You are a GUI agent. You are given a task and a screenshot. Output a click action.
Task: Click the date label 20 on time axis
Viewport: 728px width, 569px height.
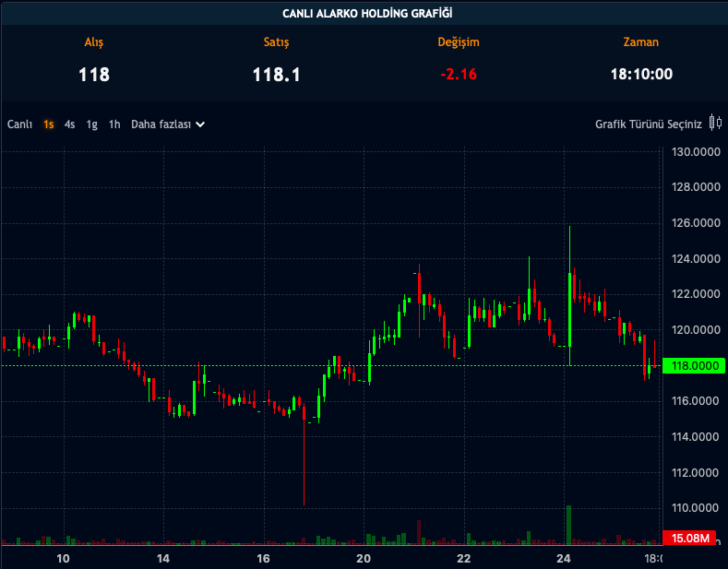coord(364,558)
